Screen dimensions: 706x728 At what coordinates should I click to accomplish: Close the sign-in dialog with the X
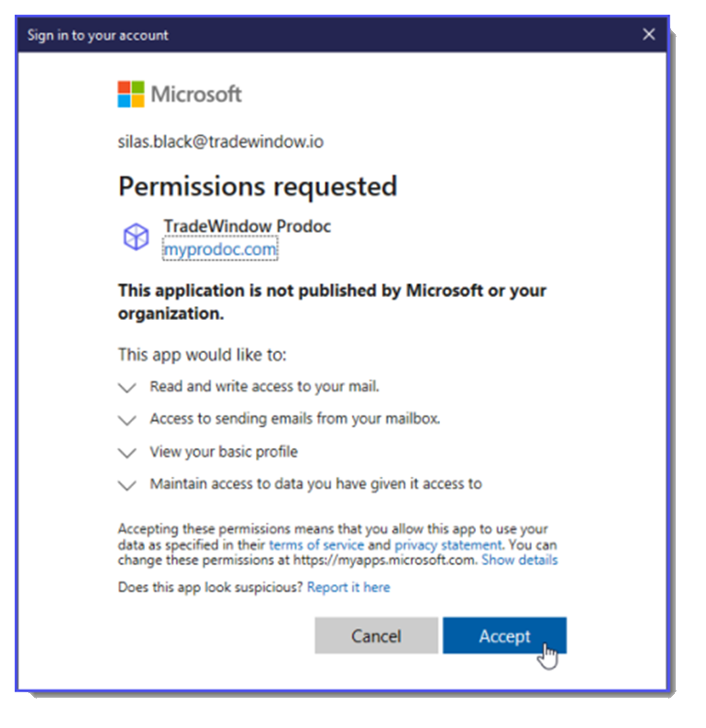click(648, 34)
